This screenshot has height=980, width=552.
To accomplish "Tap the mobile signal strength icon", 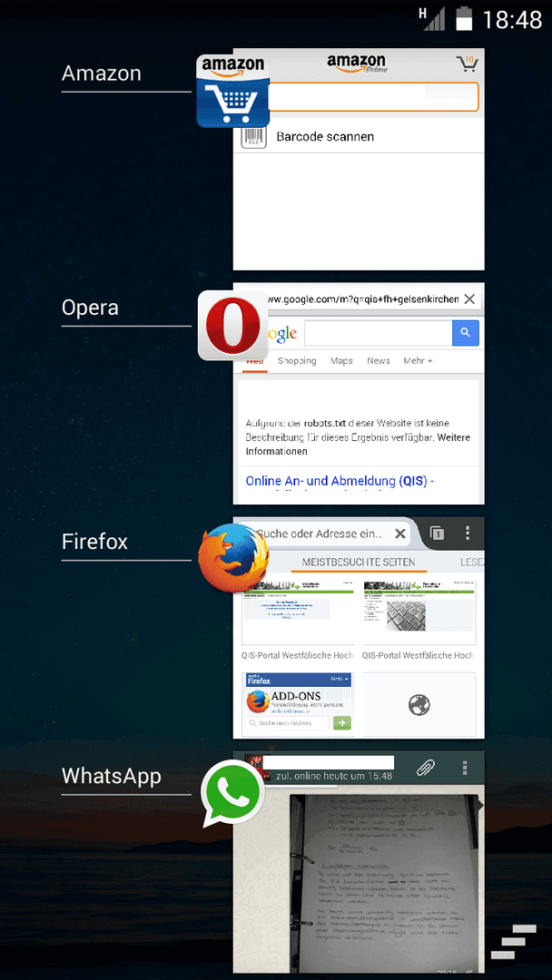I will (434, 19).
